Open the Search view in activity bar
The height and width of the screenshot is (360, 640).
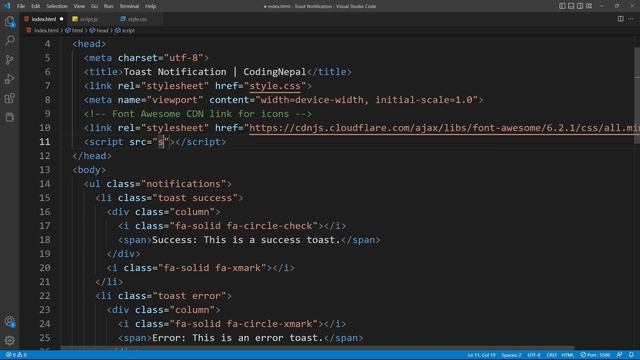[9, 40]
